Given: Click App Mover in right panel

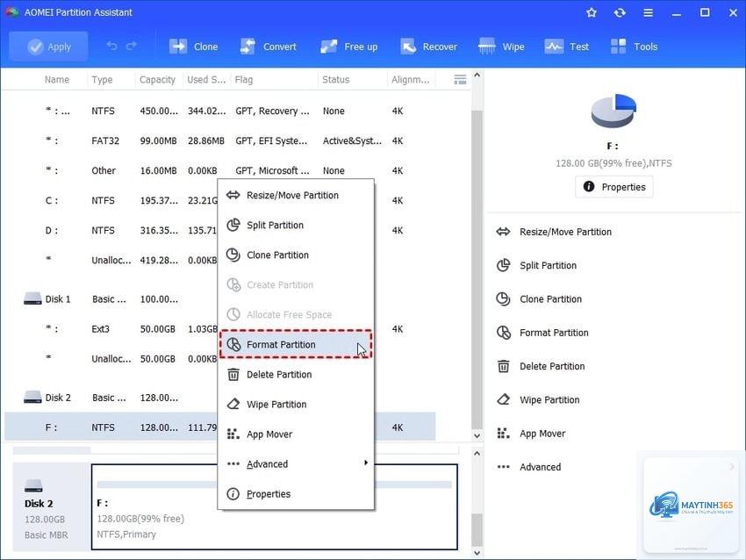Looking at the screenshot, I should [x=531, y=434].
